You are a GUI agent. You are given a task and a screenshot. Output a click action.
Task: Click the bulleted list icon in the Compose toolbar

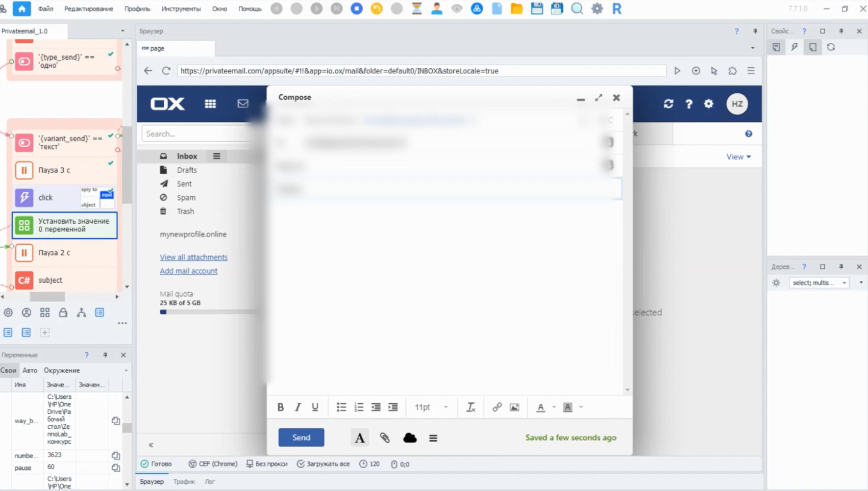342,407
